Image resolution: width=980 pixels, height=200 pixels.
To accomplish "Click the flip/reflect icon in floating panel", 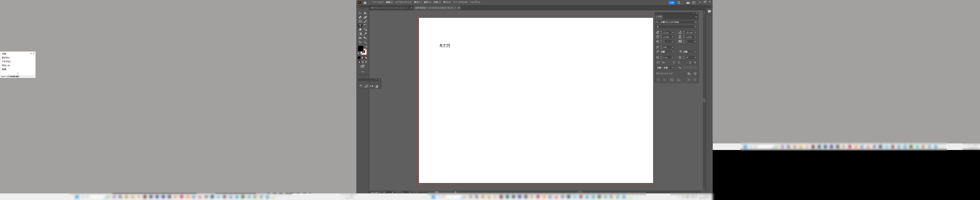I will coord(372,86).
